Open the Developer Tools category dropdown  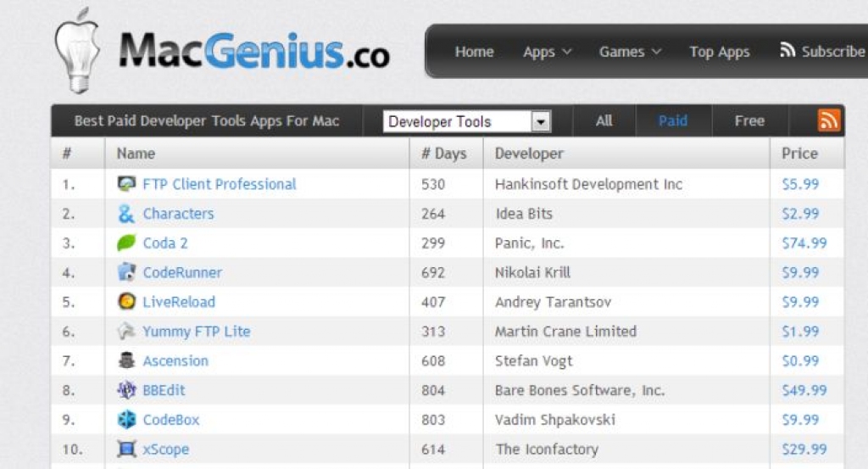tap(467, 121)
